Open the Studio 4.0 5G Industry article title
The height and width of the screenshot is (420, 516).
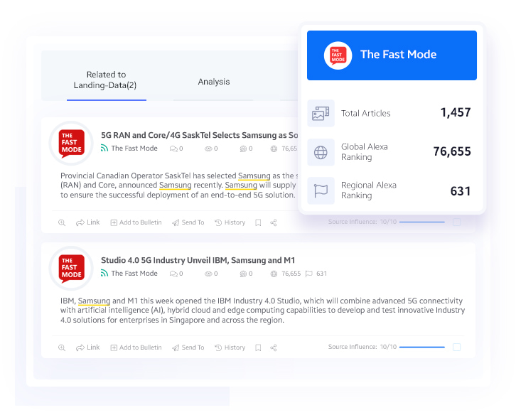coord(198,260)
